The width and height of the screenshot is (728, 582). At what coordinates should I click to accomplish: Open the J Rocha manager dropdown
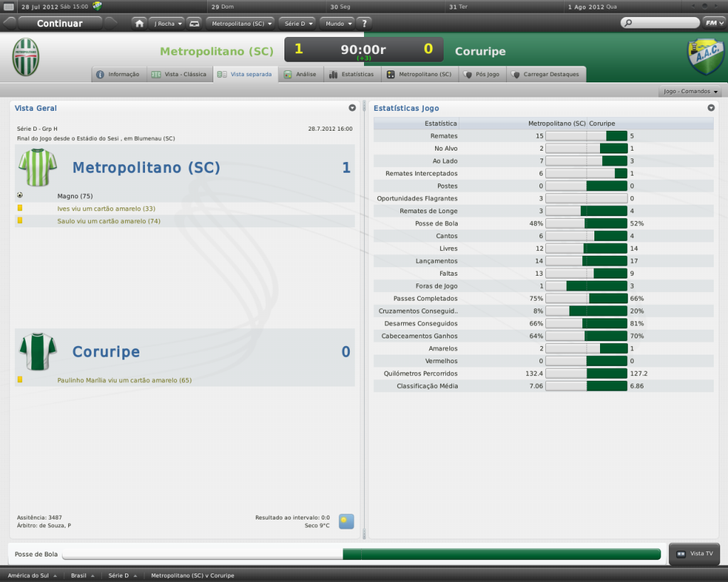pyautogui.click(x=167, y=23)
